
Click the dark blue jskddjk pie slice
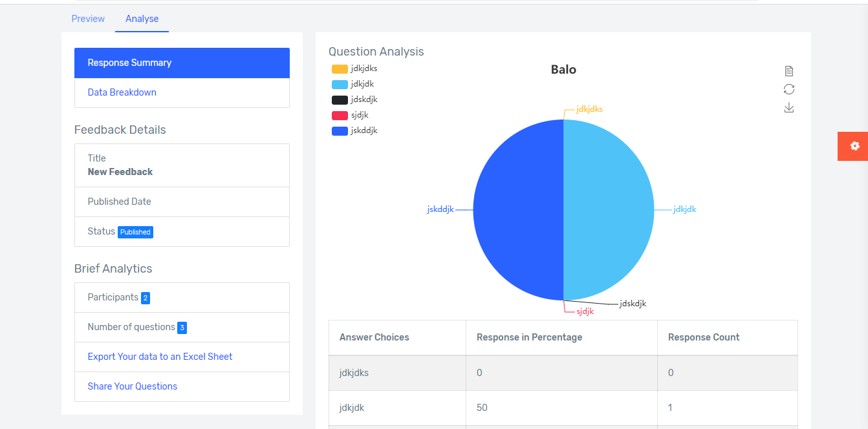coord(517,210)
